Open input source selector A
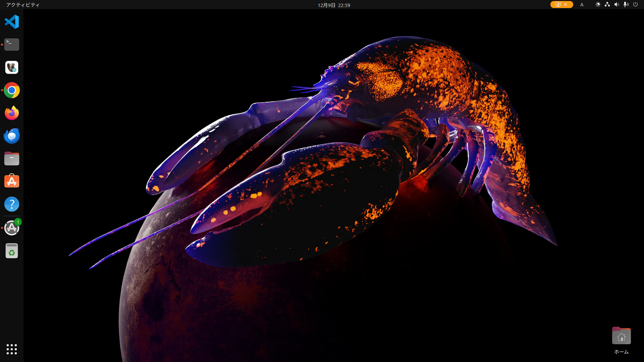 pyautogui.click(x=582, y=5)
